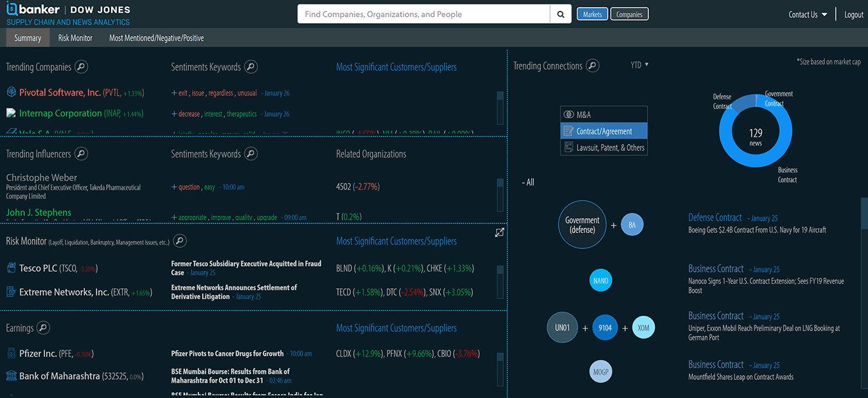This screenshot has height=398, width=868.
Task: Open search icon beside Trending Companies
Action: pos(81,67)
